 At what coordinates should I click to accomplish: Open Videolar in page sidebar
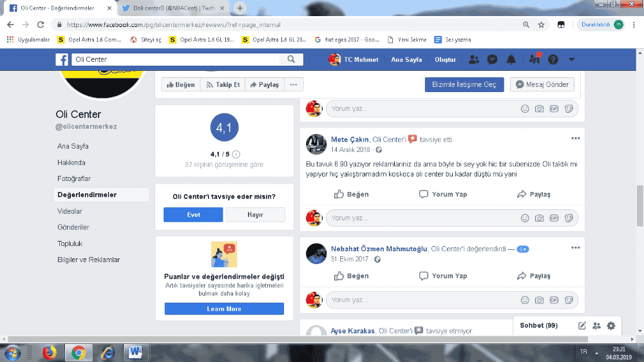click(70, 211)
